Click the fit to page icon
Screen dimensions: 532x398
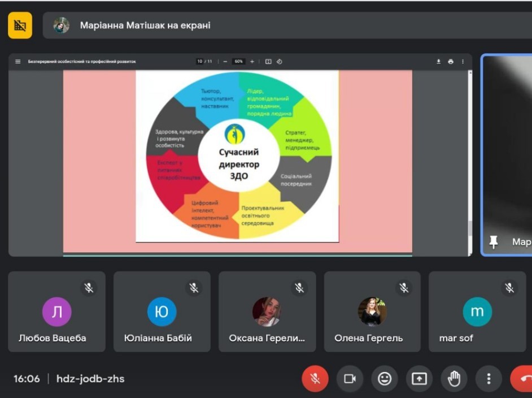[x=268, y=62]
